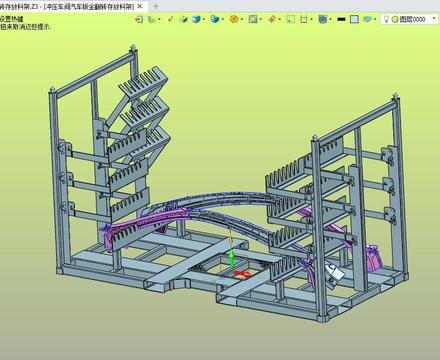Click the green axis arrow in model
The width and height of the screenshot is (440, 360).
(x=231, y=260)
